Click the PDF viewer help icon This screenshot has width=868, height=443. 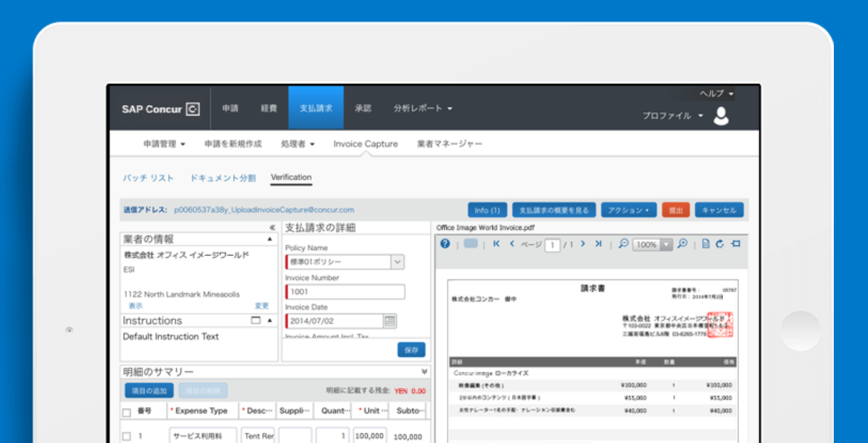click(x=445, y=244)
